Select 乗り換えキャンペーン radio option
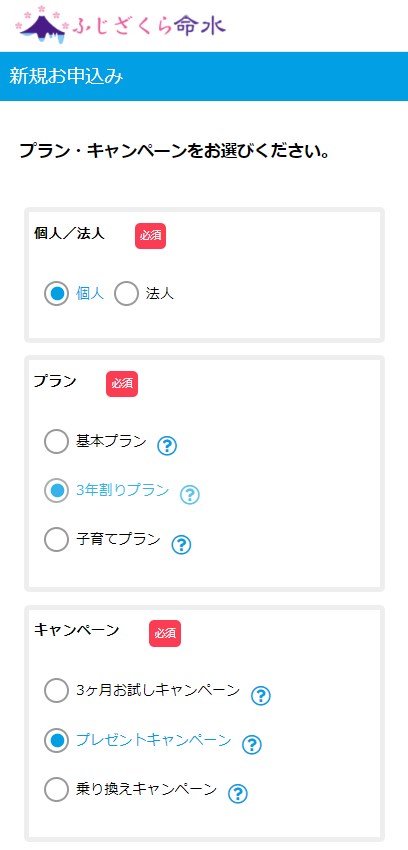The height and width of the screenshot is (850, 408). point(56,789)
